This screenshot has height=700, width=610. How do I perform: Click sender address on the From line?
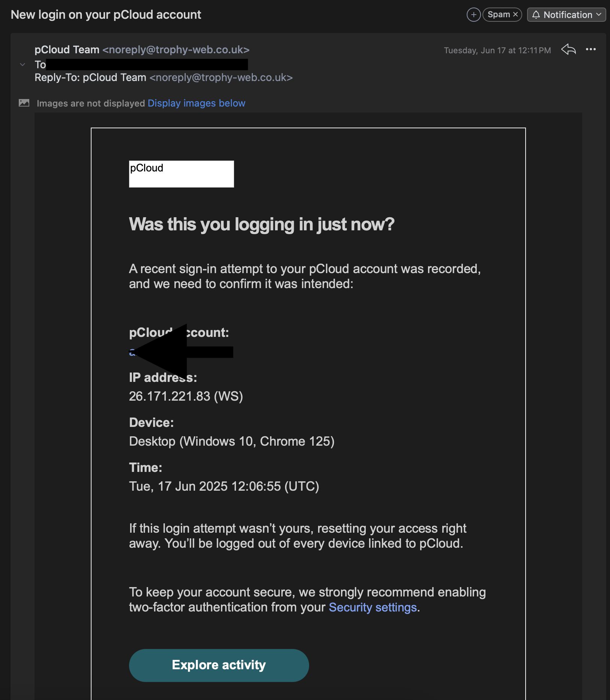(176, 50)
